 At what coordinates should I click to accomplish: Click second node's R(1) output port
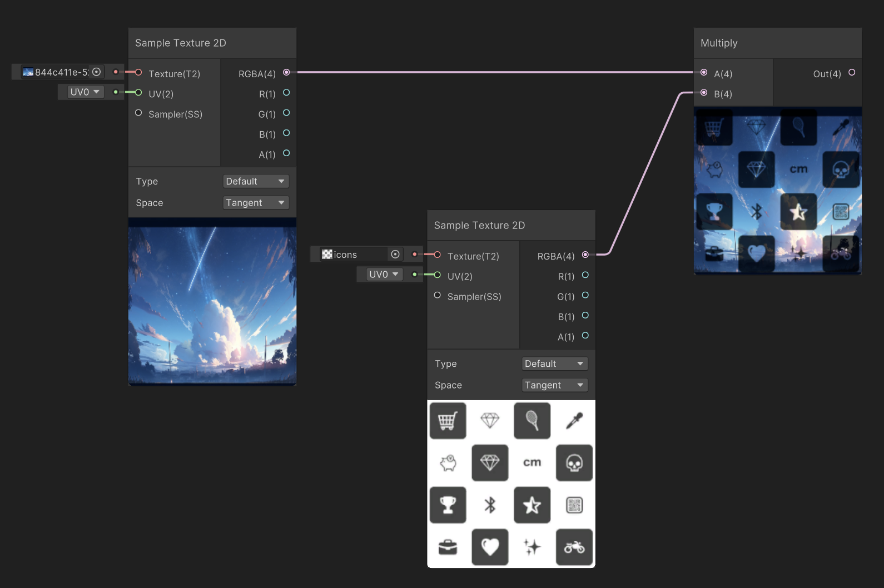(x=585, y=275)
